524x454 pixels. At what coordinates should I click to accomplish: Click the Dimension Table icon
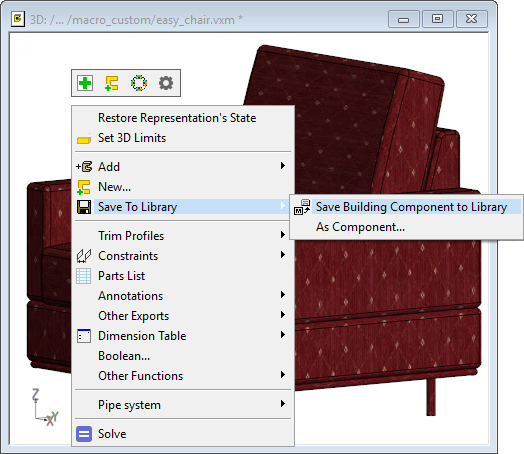tap(84, 336)
